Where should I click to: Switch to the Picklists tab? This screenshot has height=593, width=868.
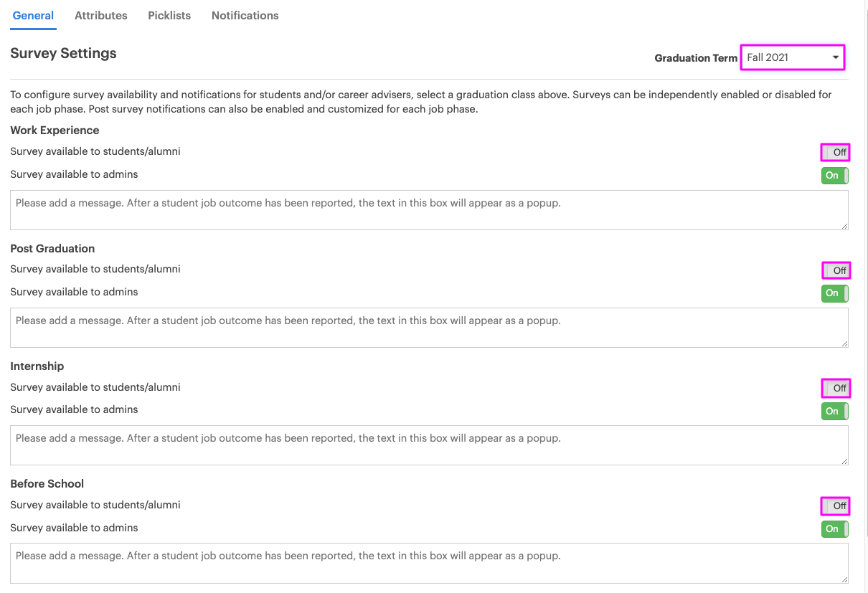tap(169, 15)
